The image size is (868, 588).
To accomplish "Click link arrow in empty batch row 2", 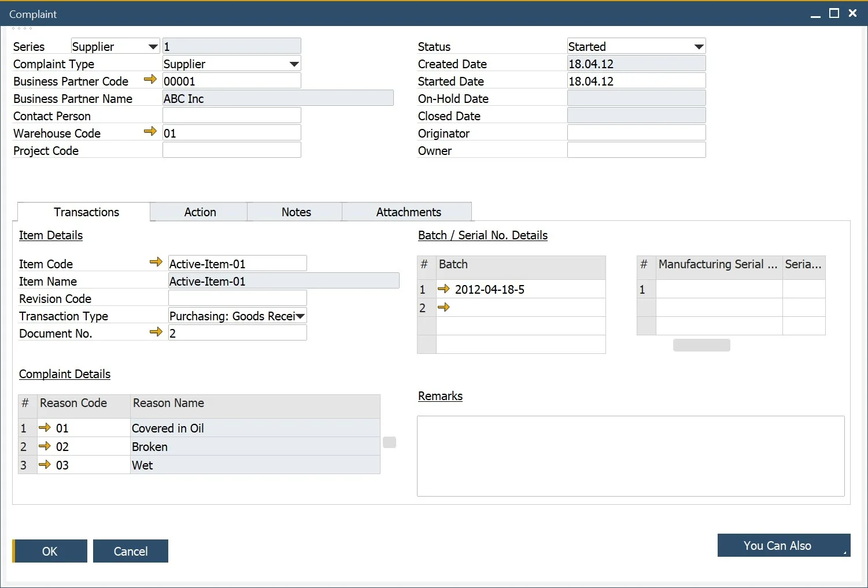I will (444, 307).
